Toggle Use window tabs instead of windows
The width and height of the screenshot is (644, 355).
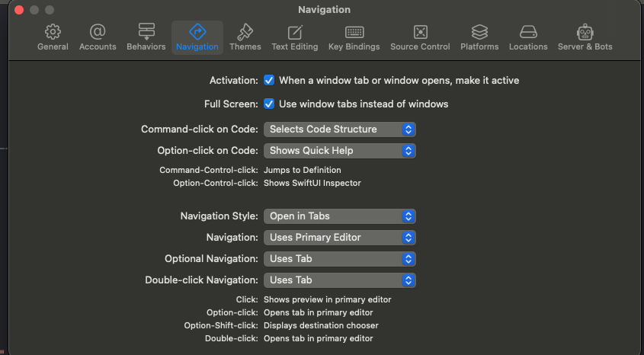click(269, 104)
